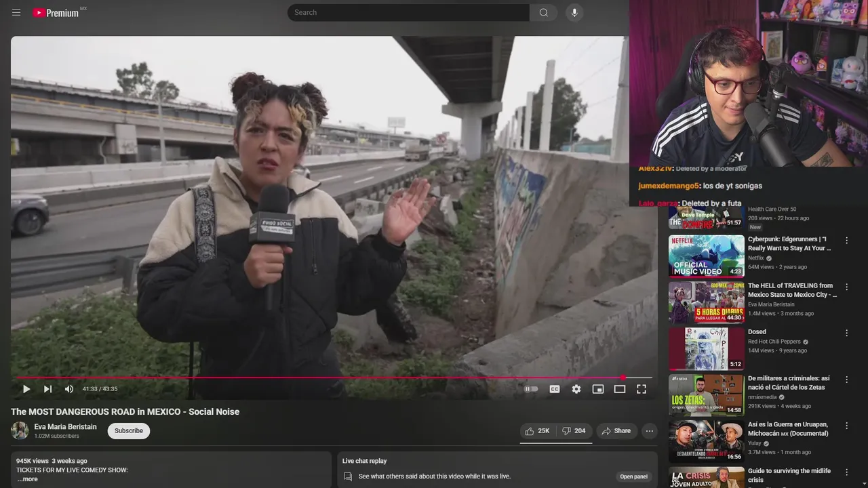Click Netflix channel name under Cyberpunk video
This screenshot has height=488, width=868.
755,258
